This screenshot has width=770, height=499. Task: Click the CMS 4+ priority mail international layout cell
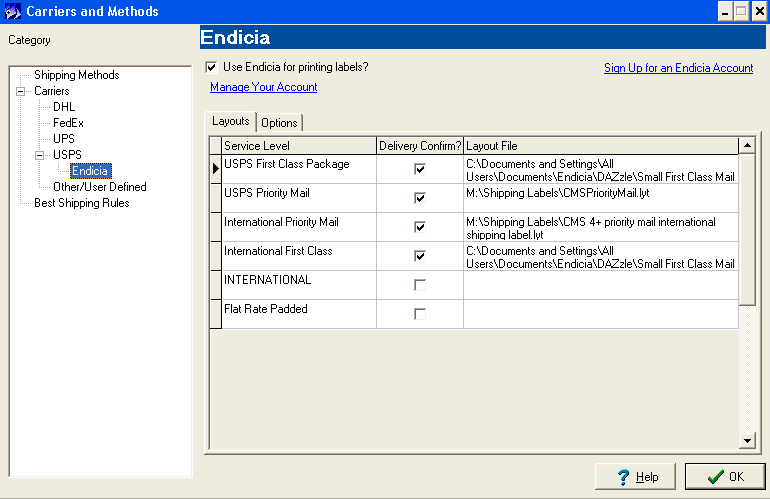[601, 227]
